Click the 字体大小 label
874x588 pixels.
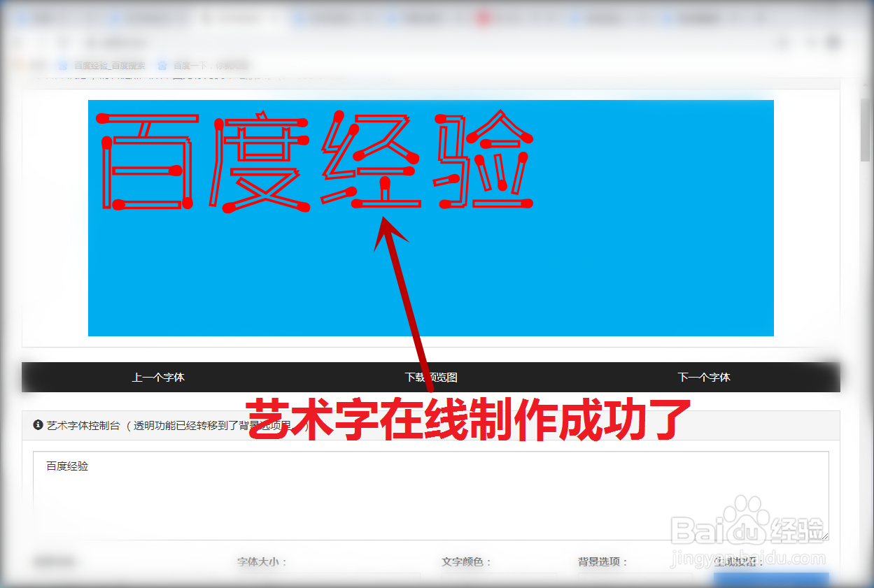(x=262, y=561)
